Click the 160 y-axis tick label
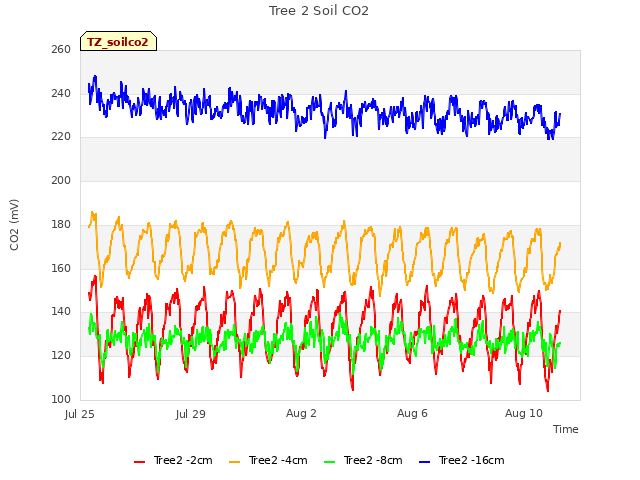 coord(61,268)
